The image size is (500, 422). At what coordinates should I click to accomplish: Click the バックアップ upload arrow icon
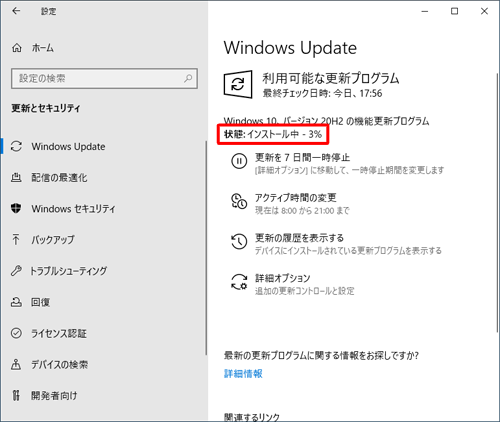[x=16, y=239]
